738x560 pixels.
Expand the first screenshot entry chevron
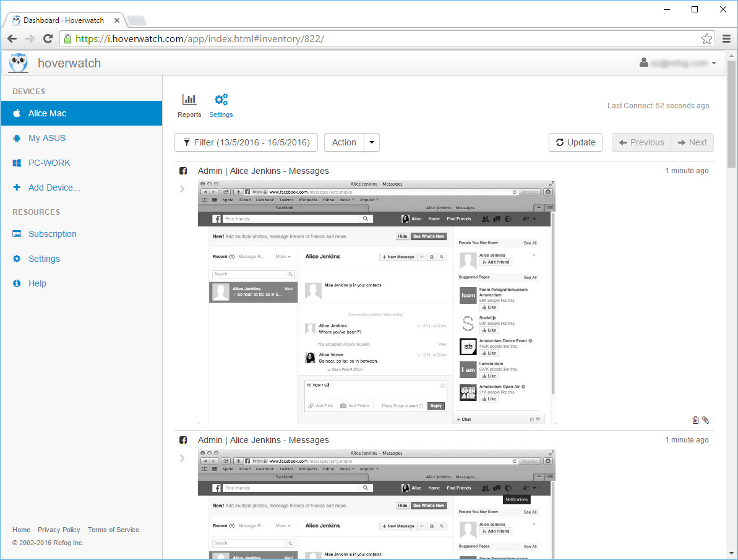tap(182, 189)
